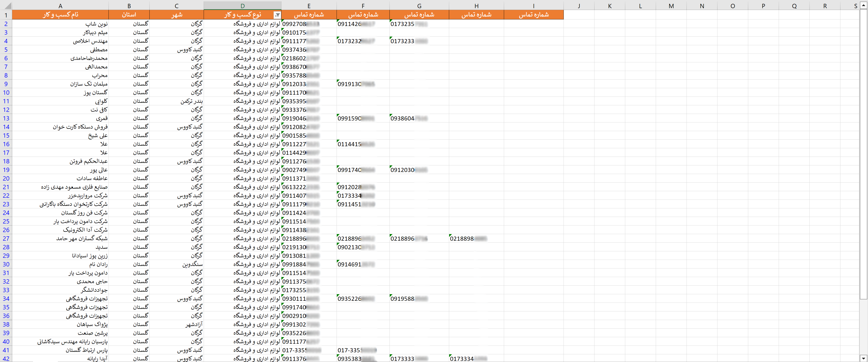The width and height of the screenshot is (868, 362).
Task: Click the شماره تماس header in column G
Action: pyautogui.click(x=419, y=15)
